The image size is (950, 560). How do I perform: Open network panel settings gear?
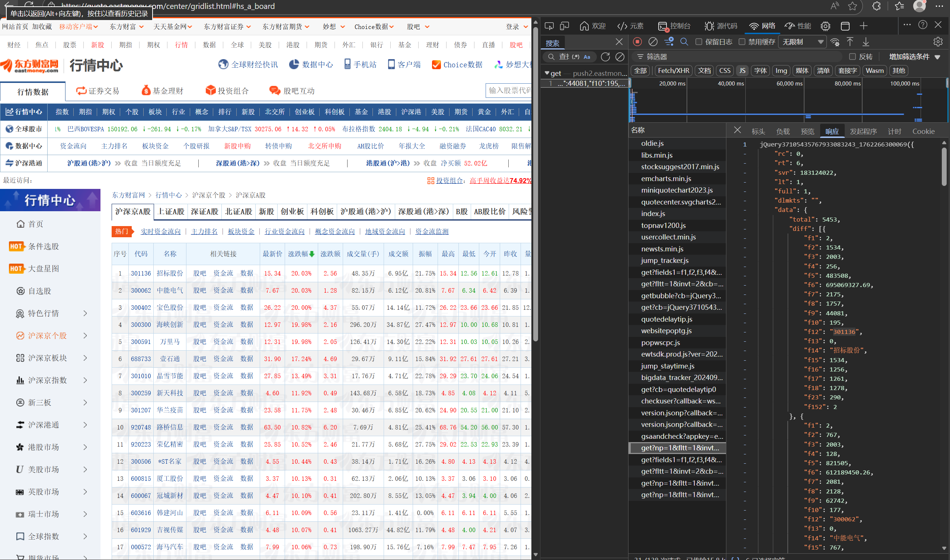(x=938, y=42)
